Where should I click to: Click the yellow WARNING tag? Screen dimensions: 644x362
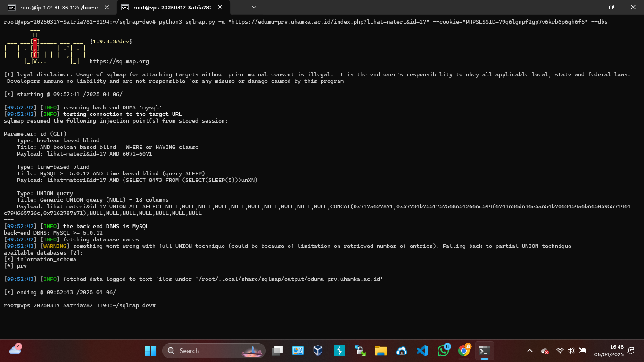coord(55,246)
